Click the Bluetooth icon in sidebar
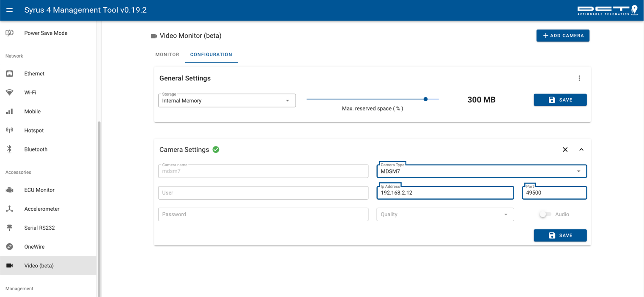The image size is (644, 297). pyautogui.click(x=9, y=149)
